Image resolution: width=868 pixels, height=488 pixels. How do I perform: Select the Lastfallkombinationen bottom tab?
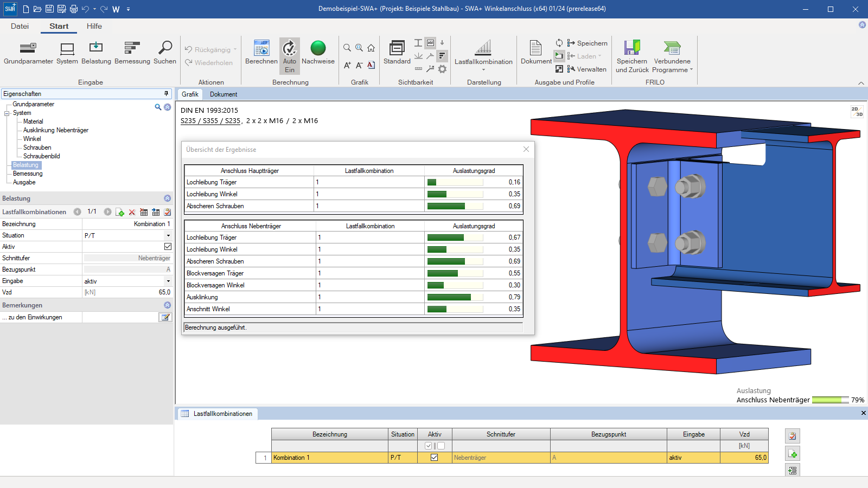tap(217, 414)
